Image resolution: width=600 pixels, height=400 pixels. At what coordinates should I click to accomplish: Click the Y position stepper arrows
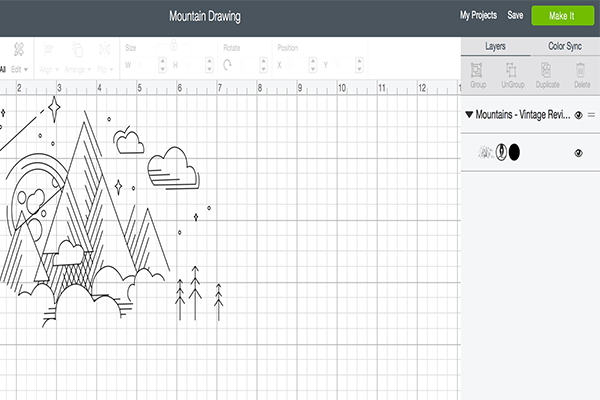click(x=359, y=65)
